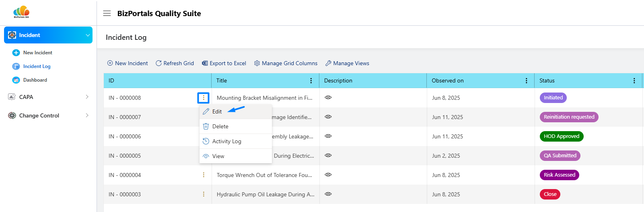Viewport: 644px width, 212px height.
Task: Click the Close status badge
Action: pyautogui.click(x=550, y=194)
